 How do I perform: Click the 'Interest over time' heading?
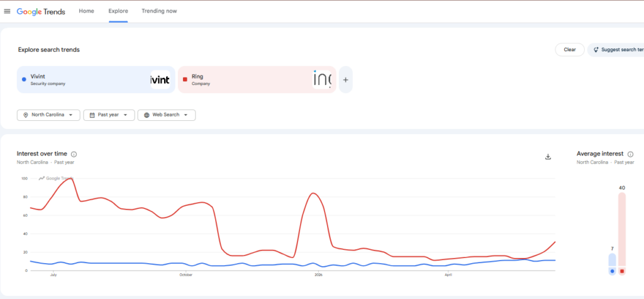[x=42, y=154]
